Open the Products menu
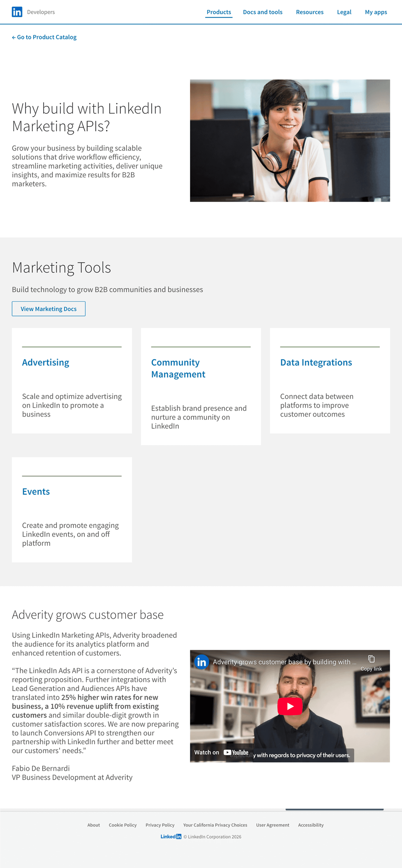 click(x=219, y=12)
